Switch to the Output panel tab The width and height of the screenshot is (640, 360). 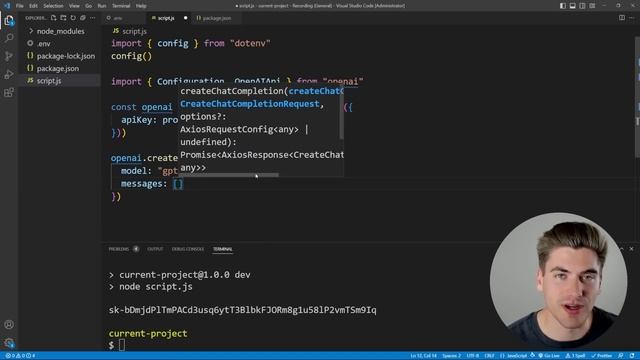pyautogui.click(x=155, y=249)
